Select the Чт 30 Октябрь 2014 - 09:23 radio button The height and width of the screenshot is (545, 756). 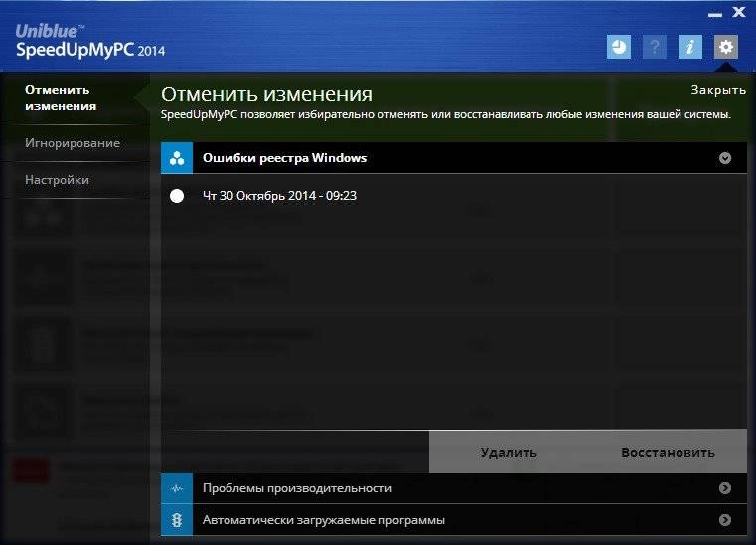pos(177,196)
